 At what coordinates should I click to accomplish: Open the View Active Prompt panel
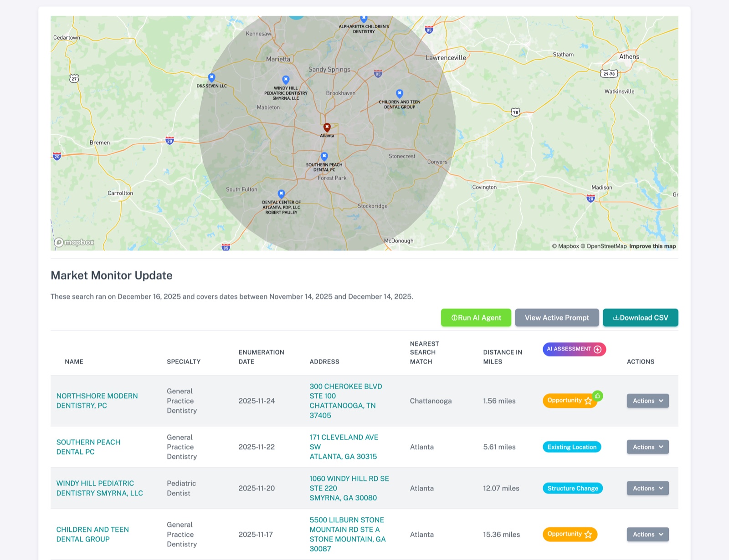(x=557, y=318)
